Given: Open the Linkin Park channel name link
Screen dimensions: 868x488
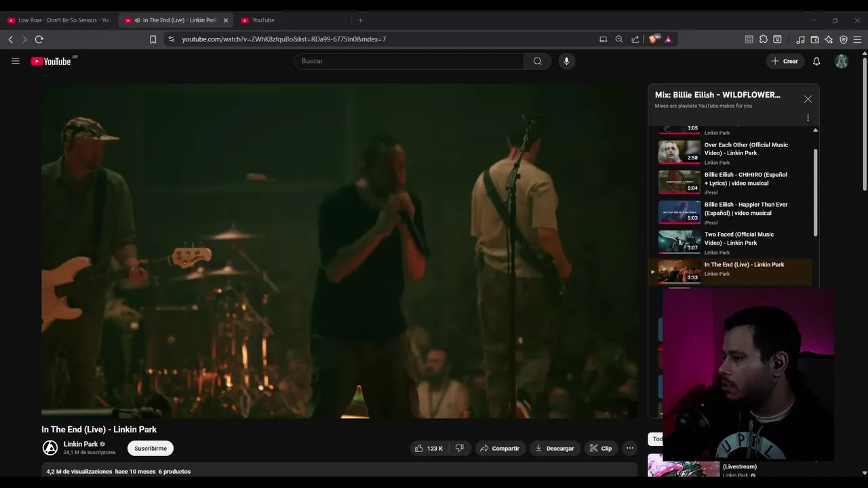Looking at the screenshot, I should click(81, 444).
